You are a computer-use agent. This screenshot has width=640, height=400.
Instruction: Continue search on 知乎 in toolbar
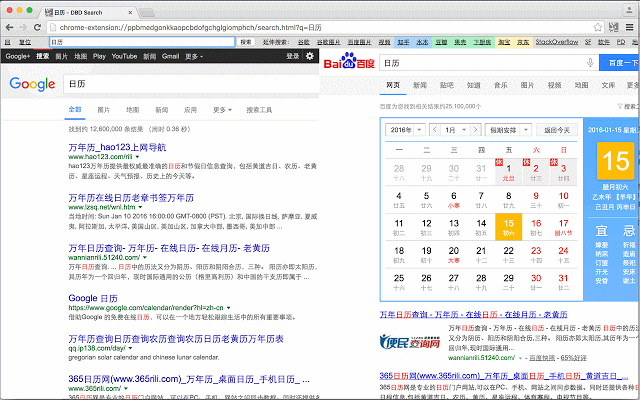403,42
